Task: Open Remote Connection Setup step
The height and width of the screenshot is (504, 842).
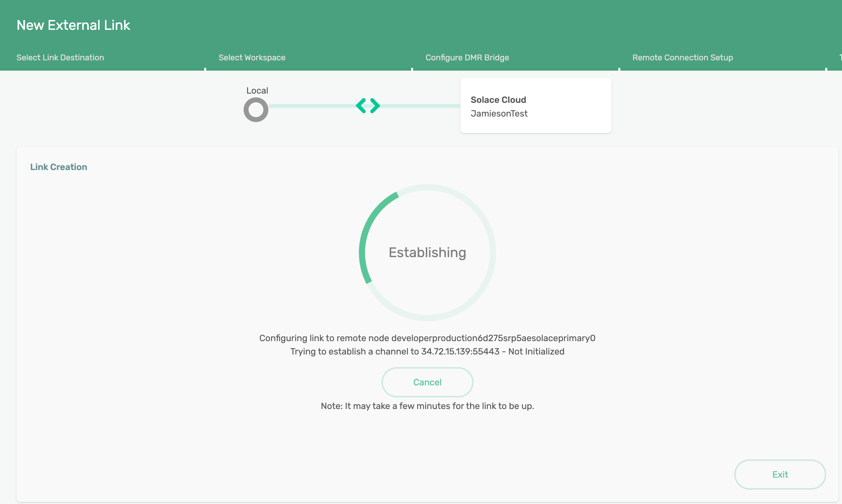Action: pyautogui.click(x=682, y=58)
